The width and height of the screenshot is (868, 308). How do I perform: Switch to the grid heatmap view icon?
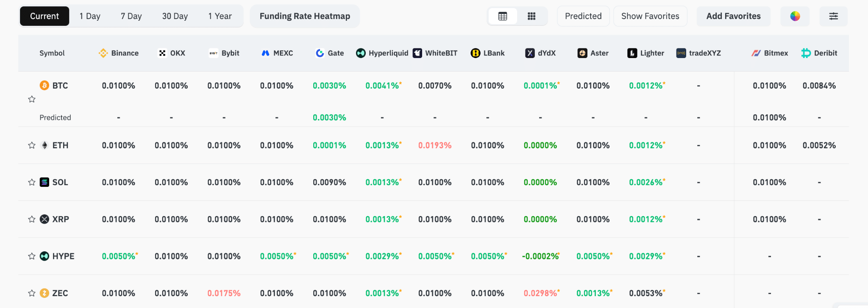coord(531,16)
